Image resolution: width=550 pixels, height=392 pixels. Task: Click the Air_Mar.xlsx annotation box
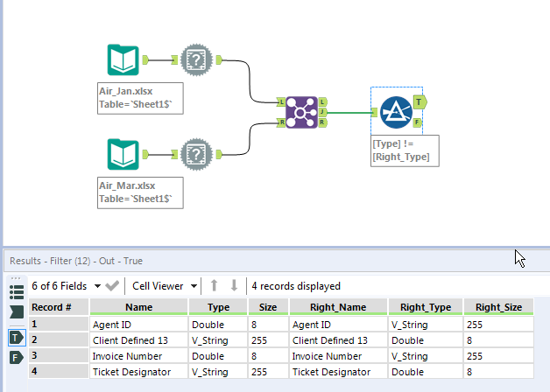(140, 192)
